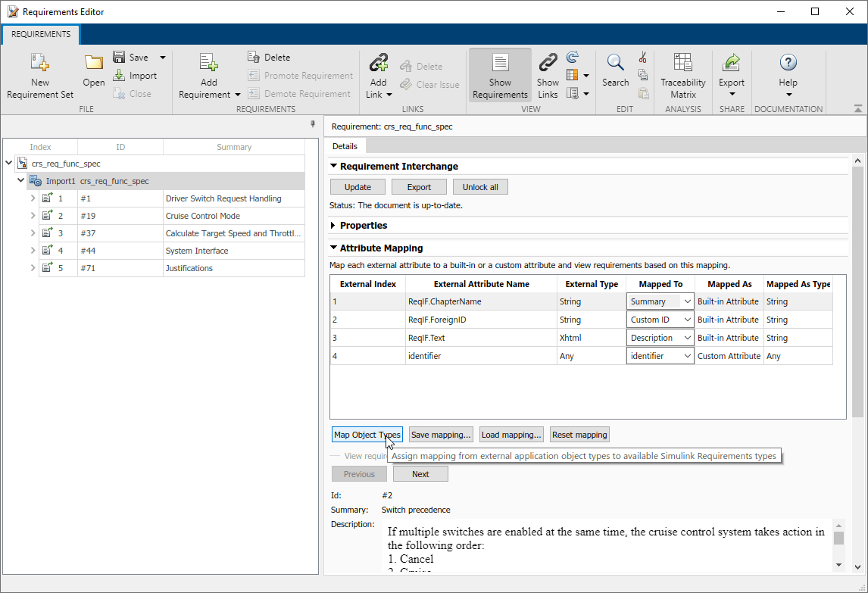The height and width of the screenshot is (593, 868).
Task: Select the REQUIREMENTS ribbon tab
Action: pos(41,34)
